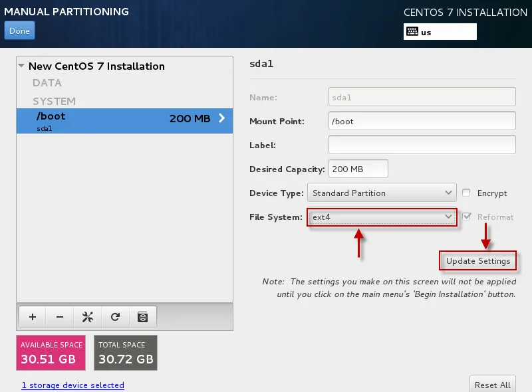Open the configure mount point tools icon

pyautogui.click(x=87, y=317)
